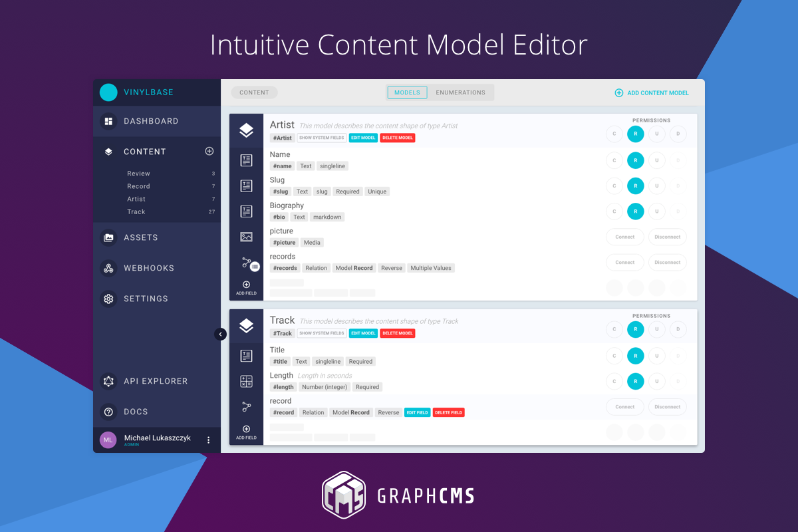798x532 pixels.
Task: Toggle Create permission on Artist model
Action: pyautogui.click(x=614, y=134)
